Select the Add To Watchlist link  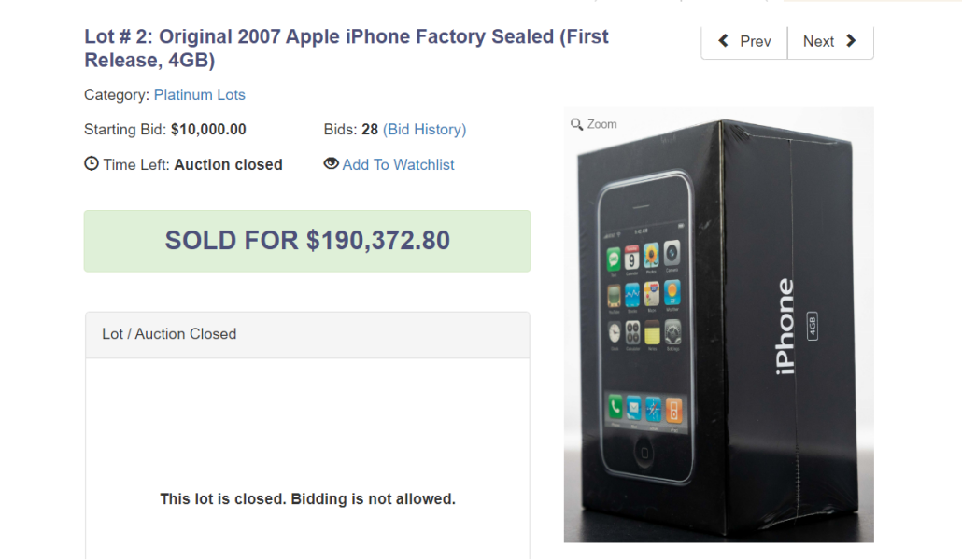tap(398, 164)
